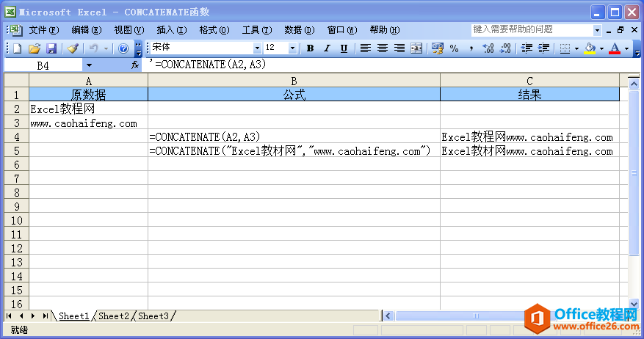Expand the undo history dropdown
Image resolution: width=644 pixels, height=339 pixels.
106,48
